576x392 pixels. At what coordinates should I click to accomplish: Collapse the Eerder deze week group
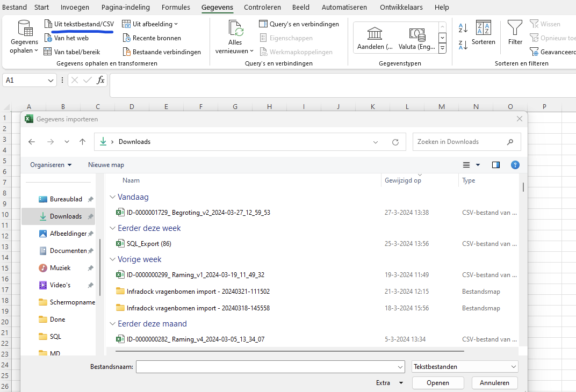click(112, 228)
